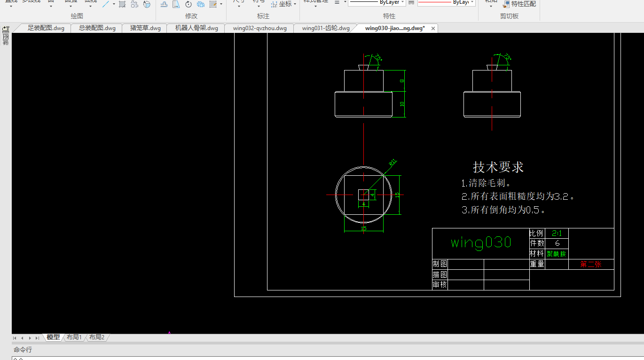
Task: Select the note 3.所有倒角均为0.5。
Action: [503, 210]
